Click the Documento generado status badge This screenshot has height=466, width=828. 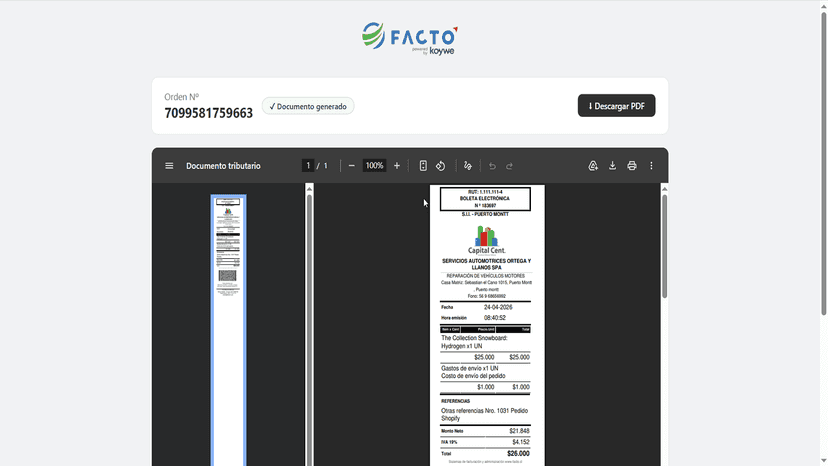point(308,106)
